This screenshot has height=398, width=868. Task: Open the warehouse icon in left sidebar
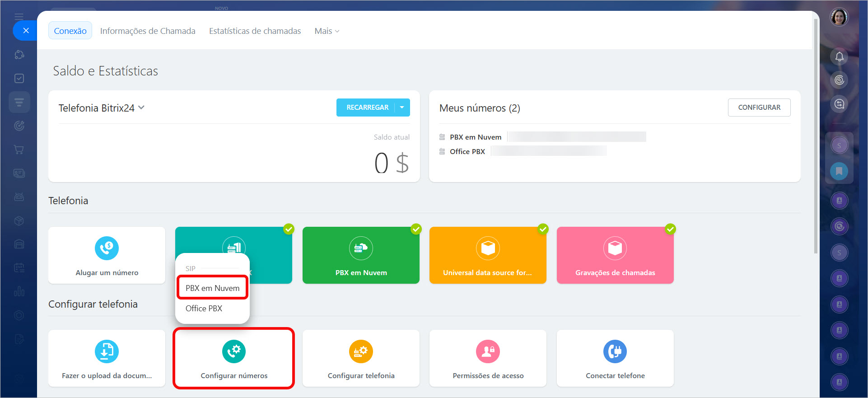click(19, 244)
